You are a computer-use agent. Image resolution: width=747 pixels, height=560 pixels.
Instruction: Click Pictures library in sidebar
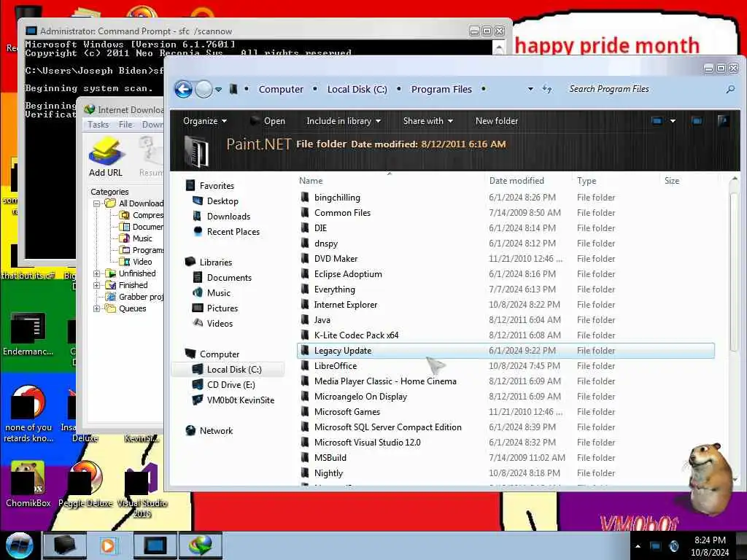pyautogui.click(x=222, y=308)
